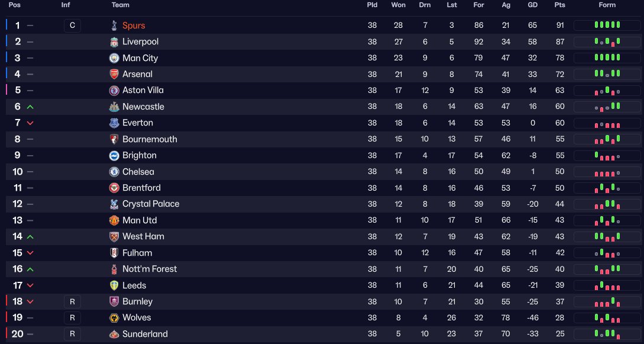Click the Liverpool club badge
The image size is (644, 344).
coord(114,42)
